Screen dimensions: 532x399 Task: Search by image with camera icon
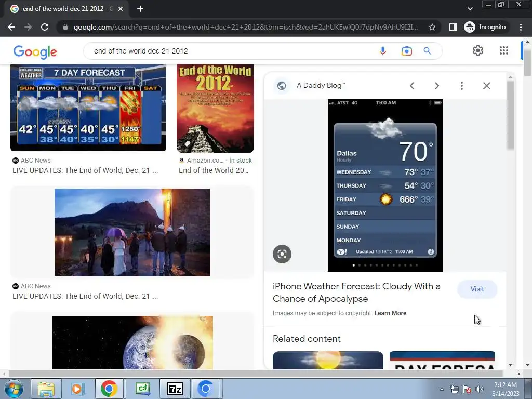406,51
